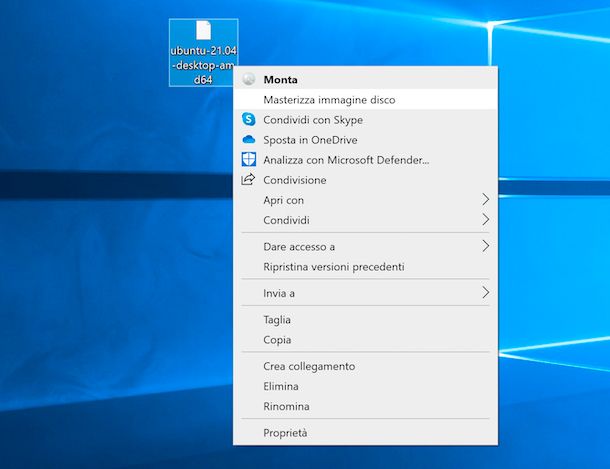
Task: Click the Skype logo icon
Action: [249, 119]
